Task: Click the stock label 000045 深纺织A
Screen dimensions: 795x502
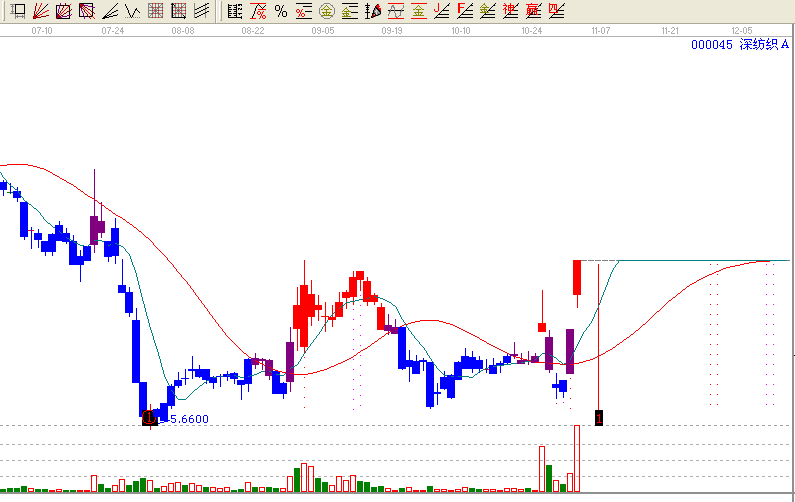Action: point(739,45)
